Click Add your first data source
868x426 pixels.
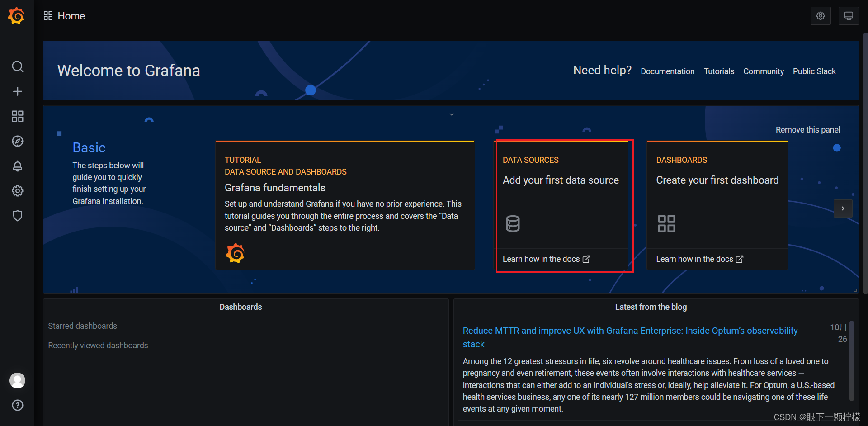coord(561,180)
